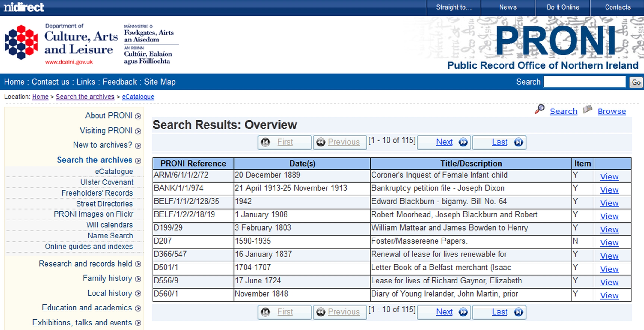The image size is (644, 330).
Task: Open Feedback in the navigation bar
Action: (120, 82)
